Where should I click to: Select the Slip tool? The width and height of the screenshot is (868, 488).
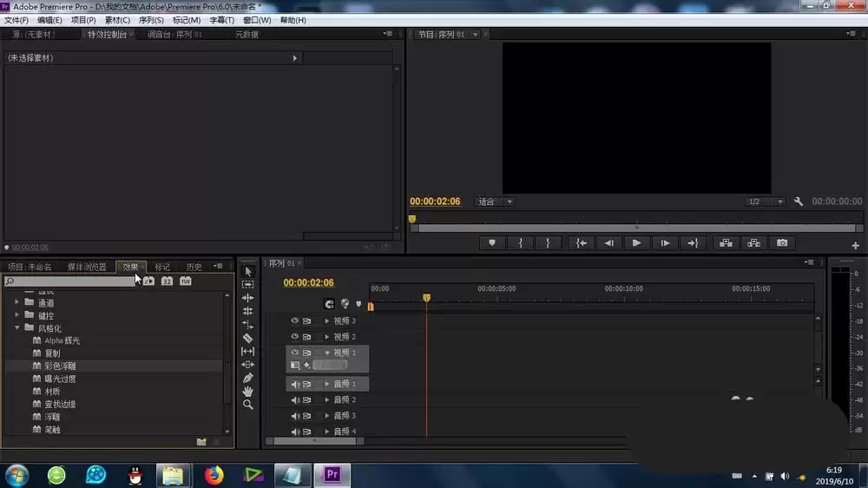(248, 351)
